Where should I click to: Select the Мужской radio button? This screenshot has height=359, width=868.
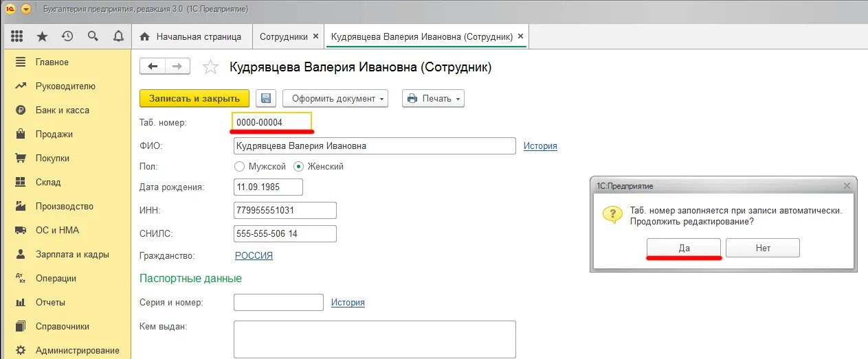239,166
